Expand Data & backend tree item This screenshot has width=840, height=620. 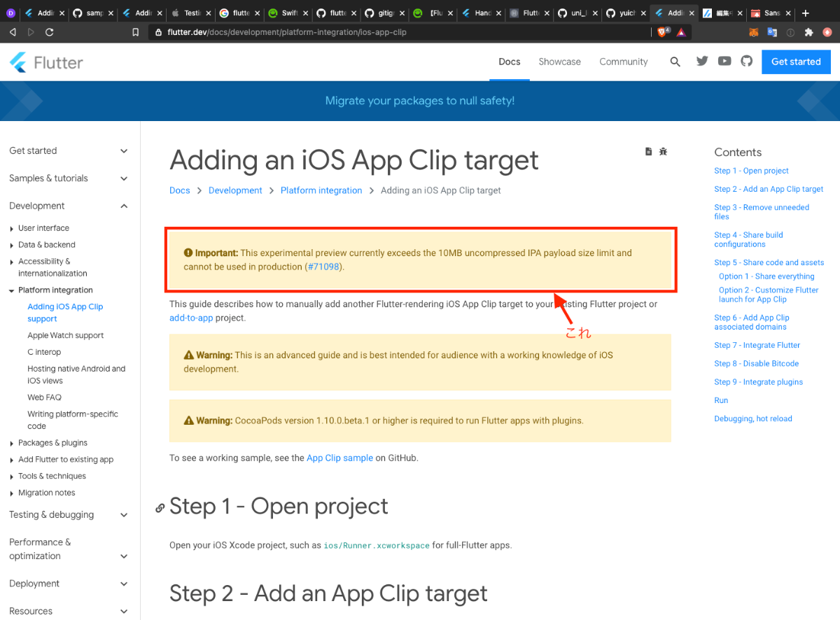coord(42,245)
